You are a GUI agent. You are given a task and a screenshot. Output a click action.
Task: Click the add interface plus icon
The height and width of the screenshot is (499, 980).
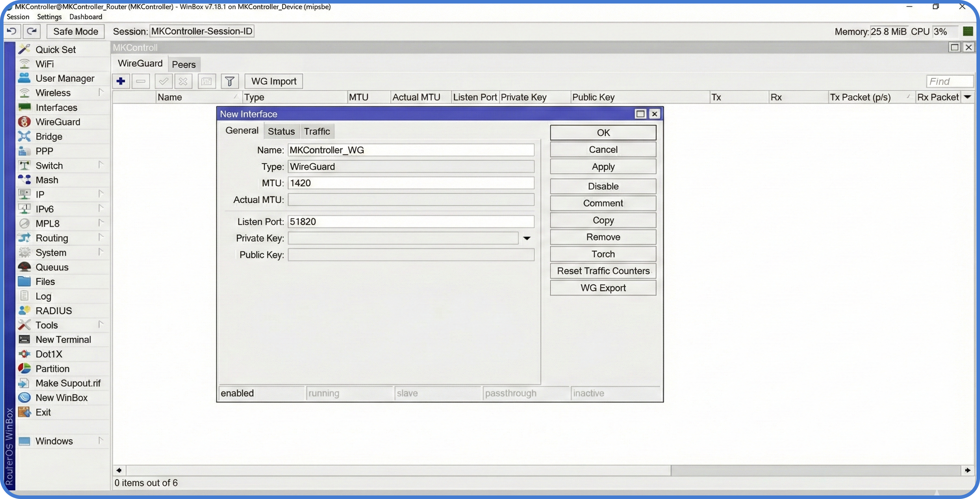click(121, 81)
